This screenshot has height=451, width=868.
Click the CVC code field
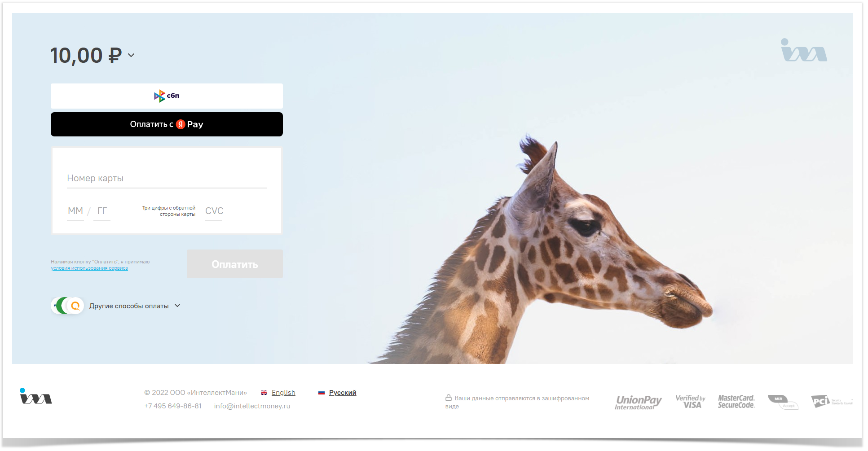point(214,211)
